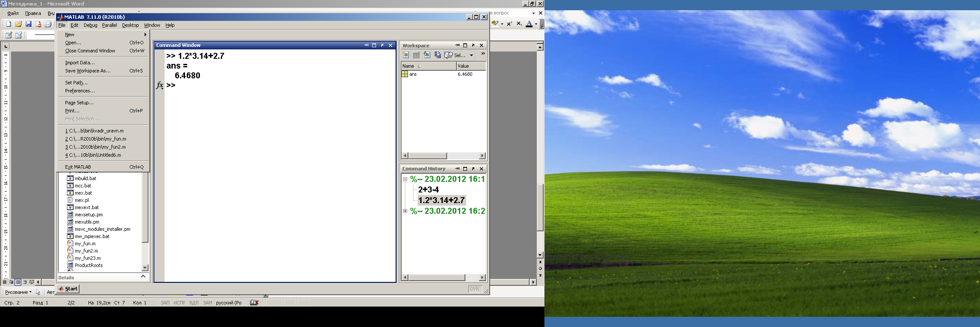Click the Word subscript x₂ icon
980x327 pixels.
coord(519,24)
